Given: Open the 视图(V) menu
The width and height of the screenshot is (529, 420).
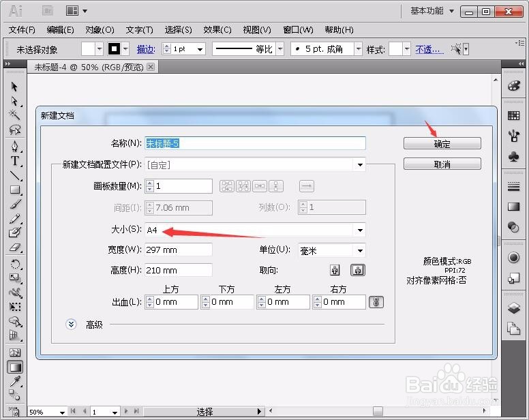Looking at the screenshot, I should click(257, 30).
